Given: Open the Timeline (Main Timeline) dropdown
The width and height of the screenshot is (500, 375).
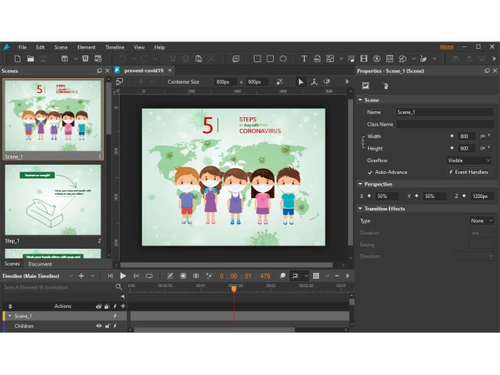Looking at the screenshot, I should tap(71, 276).
